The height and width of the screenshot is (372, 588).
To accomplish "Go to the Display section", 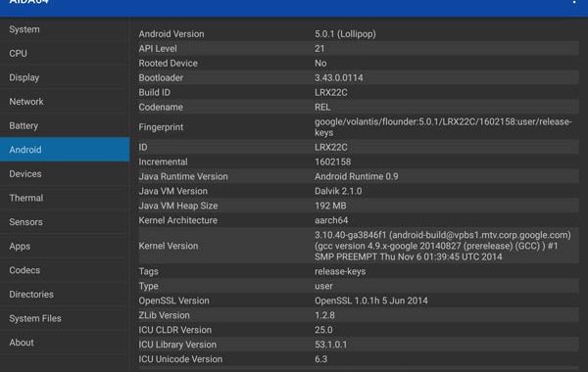I will [65, 77].
